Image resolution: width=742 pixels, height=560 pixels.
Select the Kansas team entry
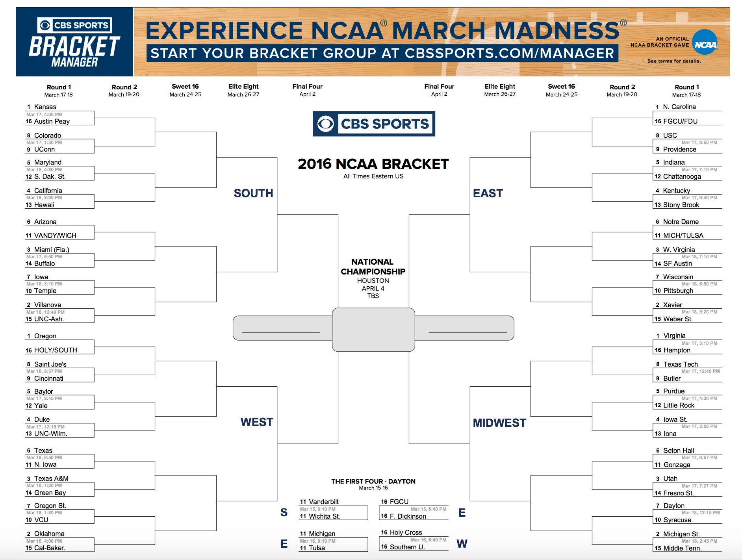click(x=45, y=107)
